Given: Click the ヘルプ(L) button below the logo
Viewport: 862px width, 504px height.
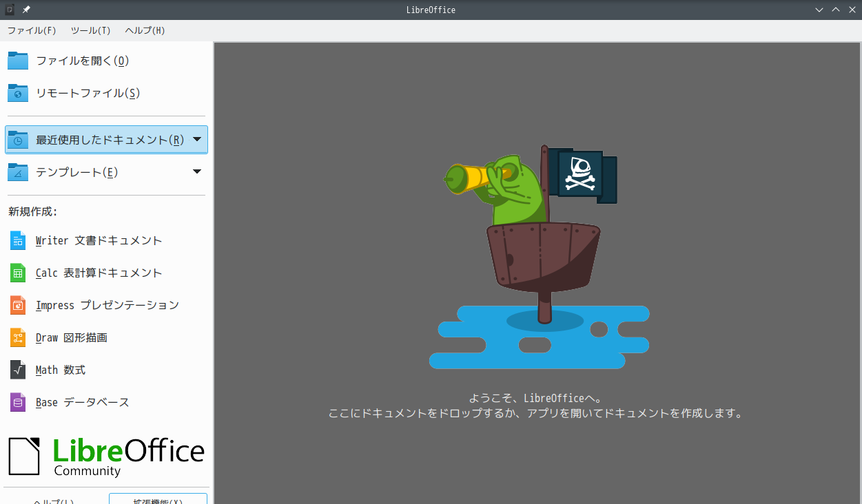Looking at the screenshot, I should pos(54,499).
